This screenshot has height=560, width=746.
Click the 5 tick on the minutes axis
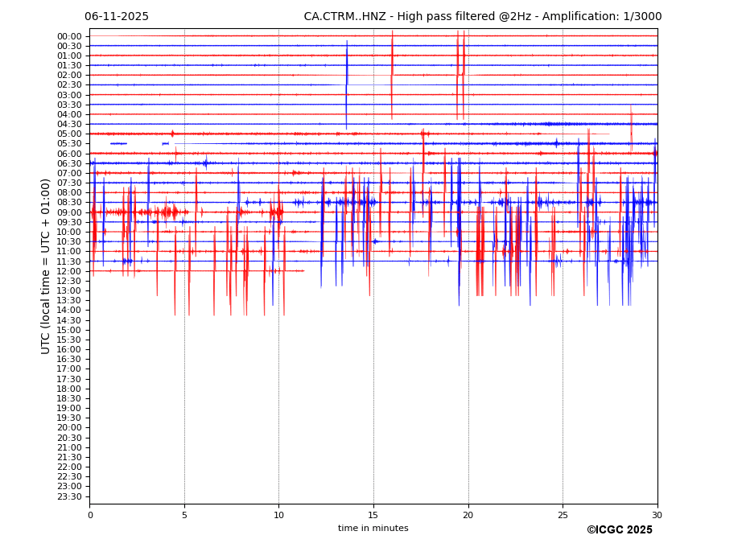[184, 515]
